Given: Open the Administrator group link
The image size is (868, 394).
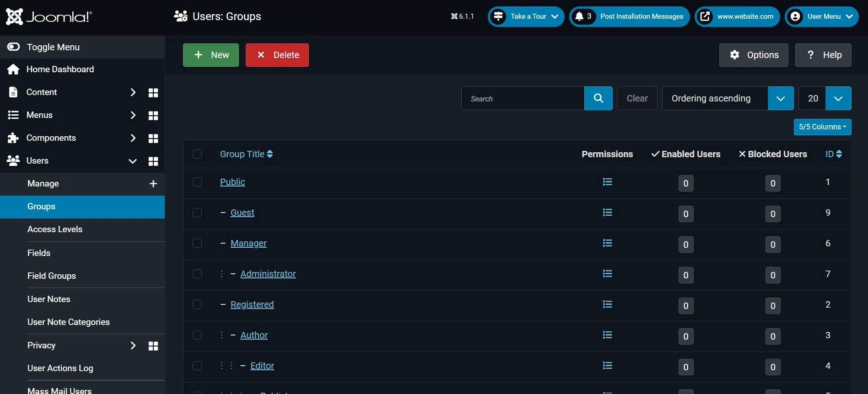Looking at the screenshot, I should pyautogui.click(x=268, y=274).
